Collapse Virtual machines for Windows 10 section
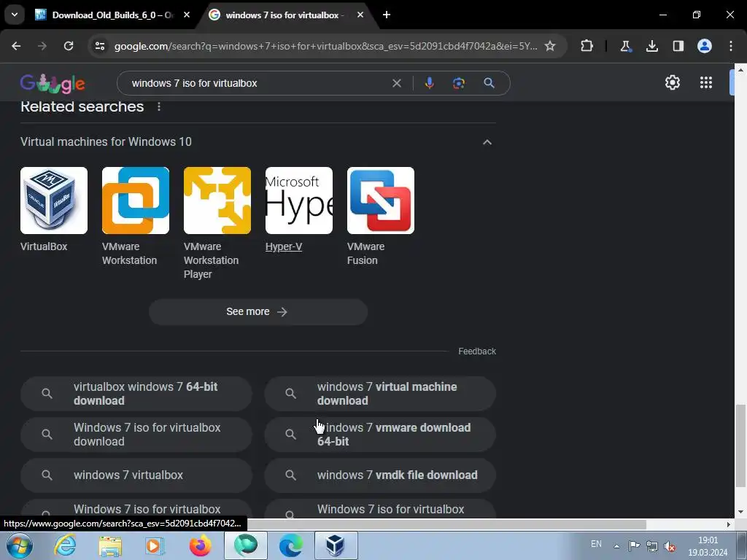The height and width of the screenshot is (560, 747). (487, 142)
